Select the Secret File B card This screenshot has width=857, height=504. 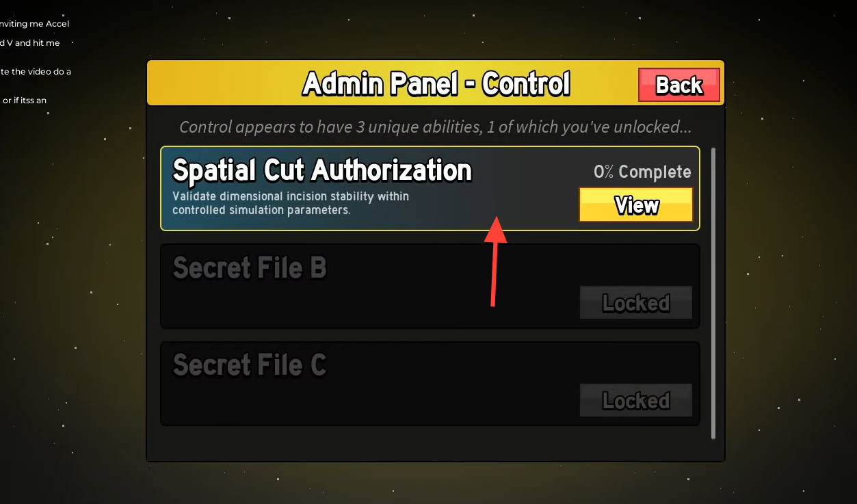(430, 287)
